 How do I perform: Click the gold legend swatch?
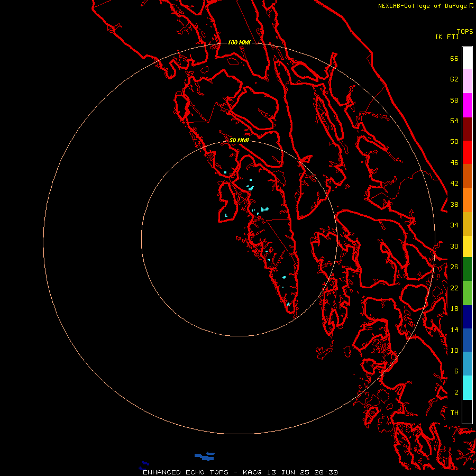point(467,224)
